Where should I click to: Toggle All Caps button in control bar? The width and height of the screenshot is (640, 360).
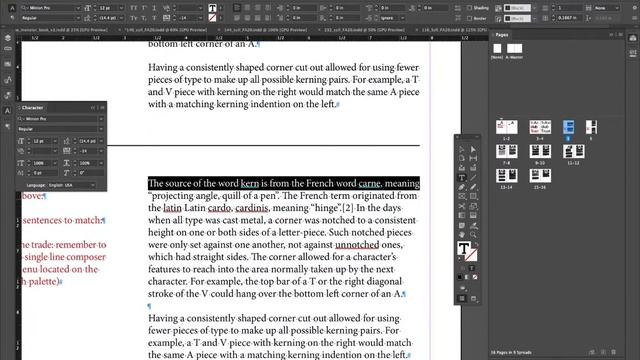point(133,8)
